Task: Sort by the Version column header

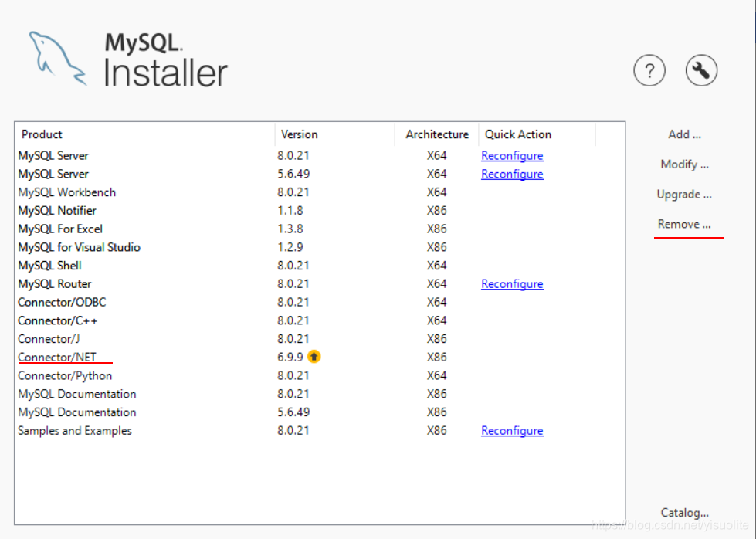Action: pos(334,134)
